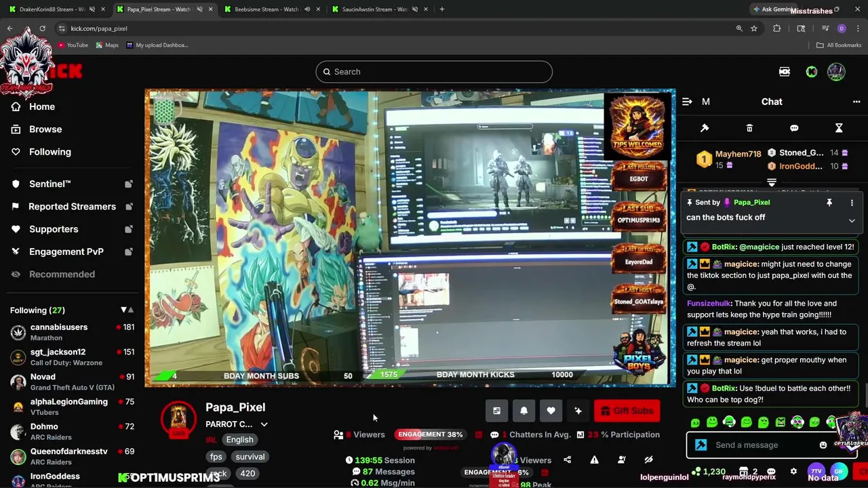
Task: Open chat settings gear icon
Action: point(793,471)
